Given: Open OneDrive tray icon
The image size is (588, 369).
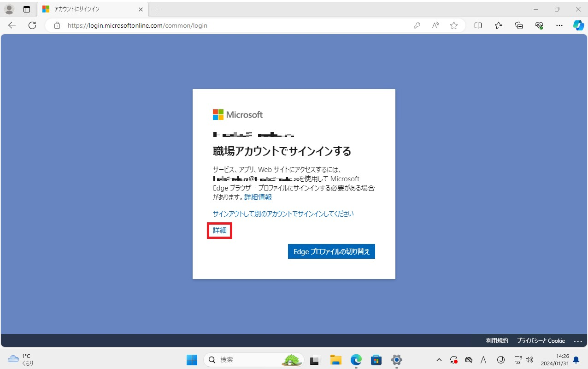Looking at the screenshot, I should pos(469,360).
